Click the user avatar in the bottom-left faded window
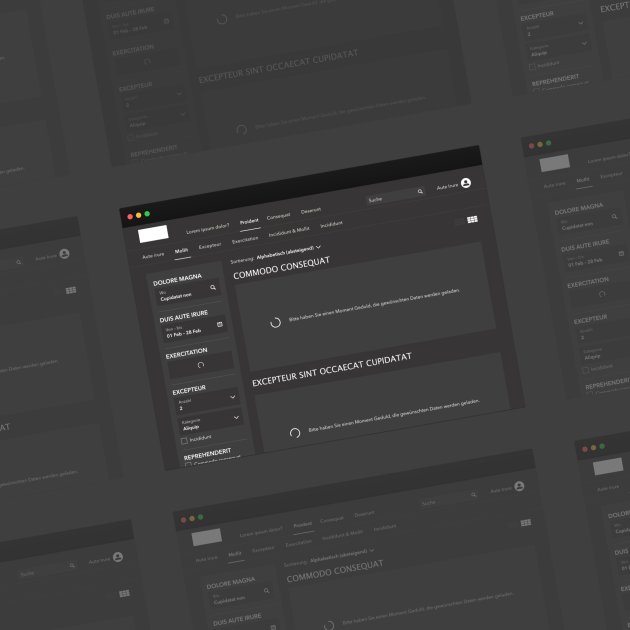Image resolution: width=630 pixels, height=630 pixels. click(x=118, y=557)
